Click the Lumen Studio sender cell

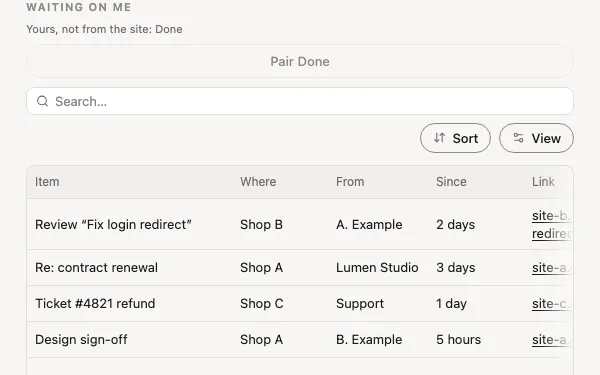(377, 268)
